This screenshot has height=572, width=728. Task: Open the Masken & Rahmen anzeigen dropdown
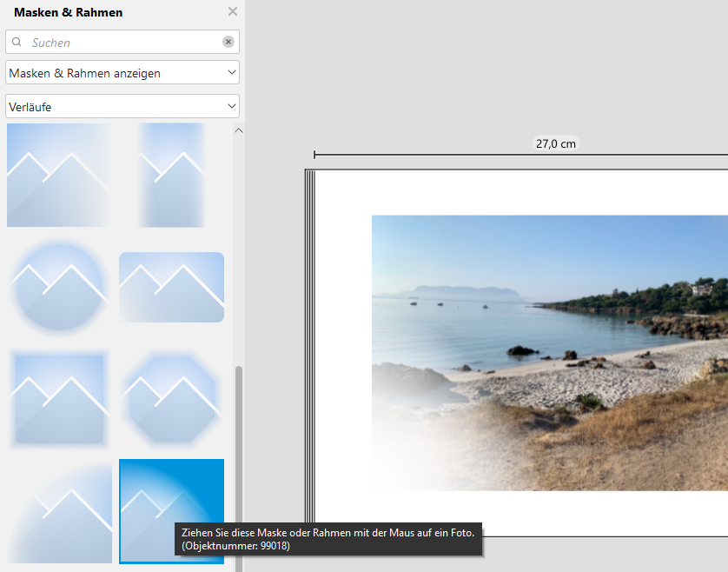[x=122, y=73]
